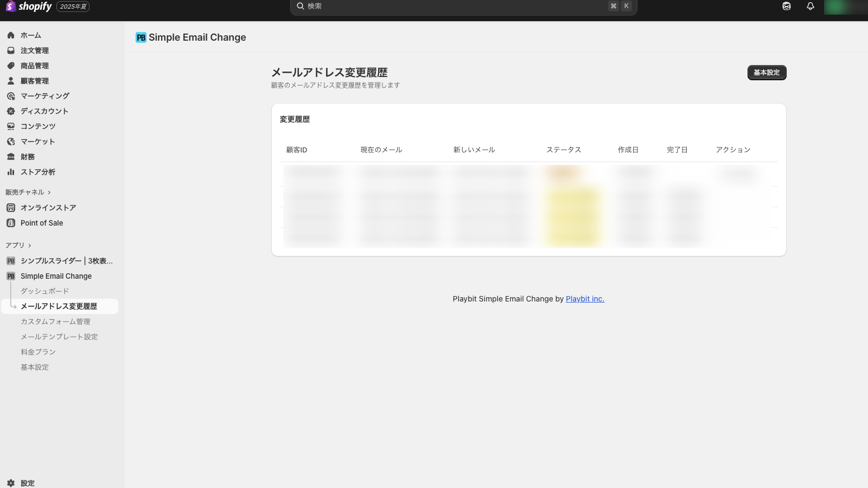Viewport: 868px width, 488px height.
Task: Open Customers via the person icon
Action: pos(11,81)
